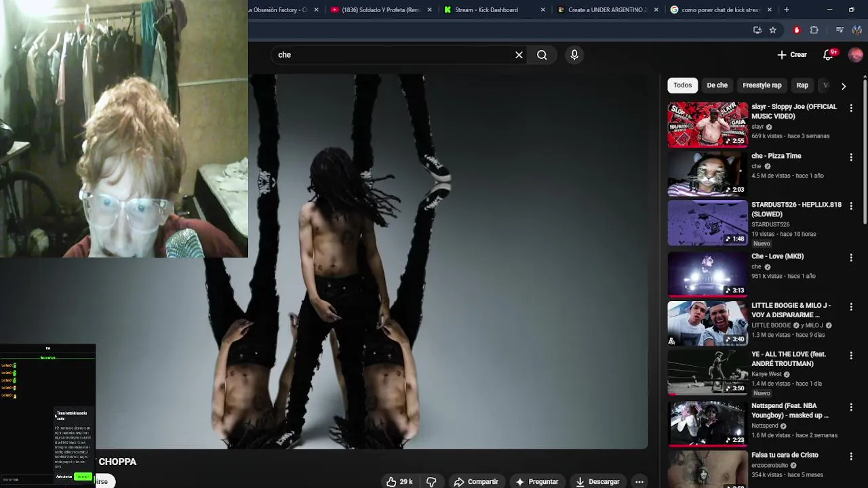Show next filter chips with arrow
868x488 pixels.
[x=844, y=86]
